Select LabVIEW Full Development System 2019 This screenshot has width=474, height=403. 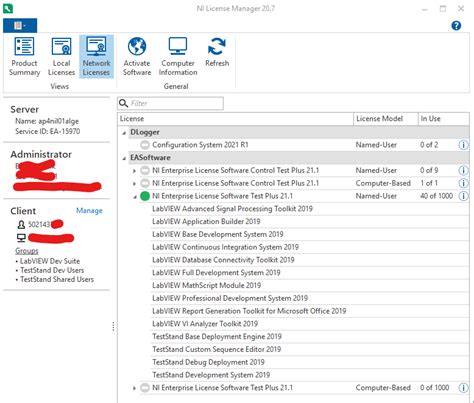(216, 273)
